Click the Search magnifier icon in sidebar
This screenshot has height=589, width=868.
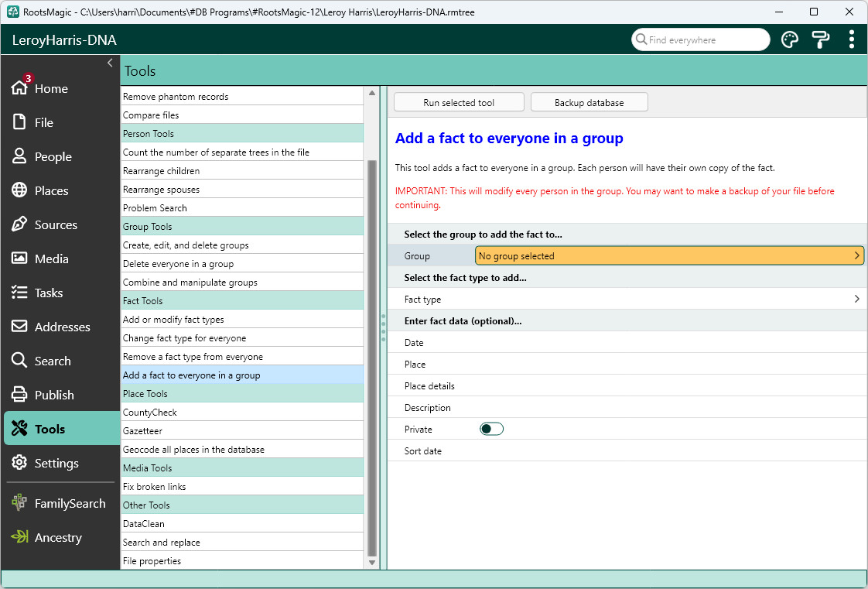tap(19, 361)
